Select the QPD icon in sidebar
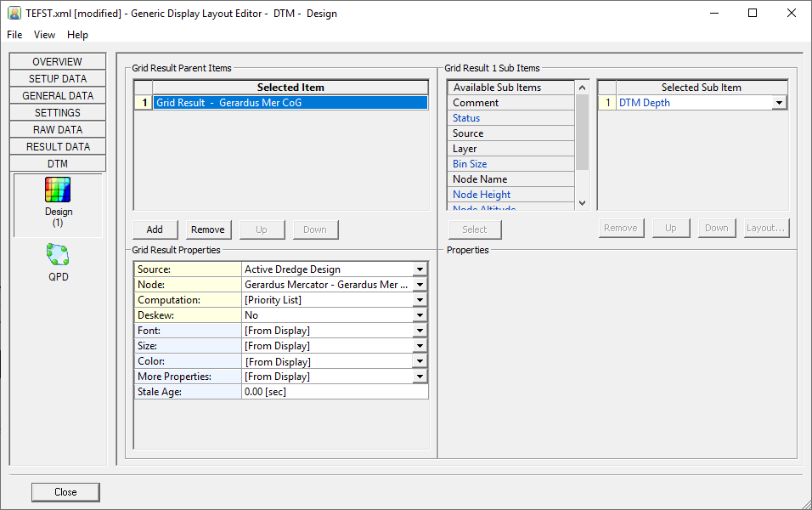Viewport: 812px width, 510px height. click(58, 254)
